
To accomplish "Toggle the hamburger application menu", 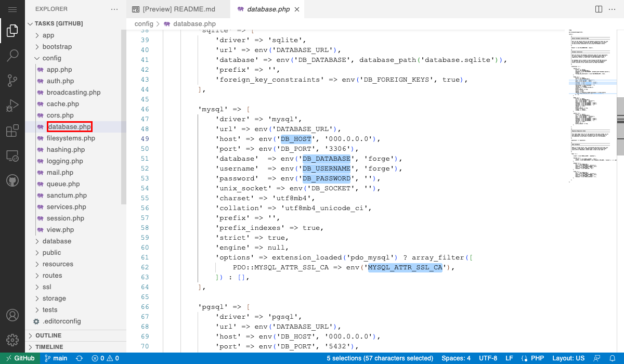I will pos(12,9).
